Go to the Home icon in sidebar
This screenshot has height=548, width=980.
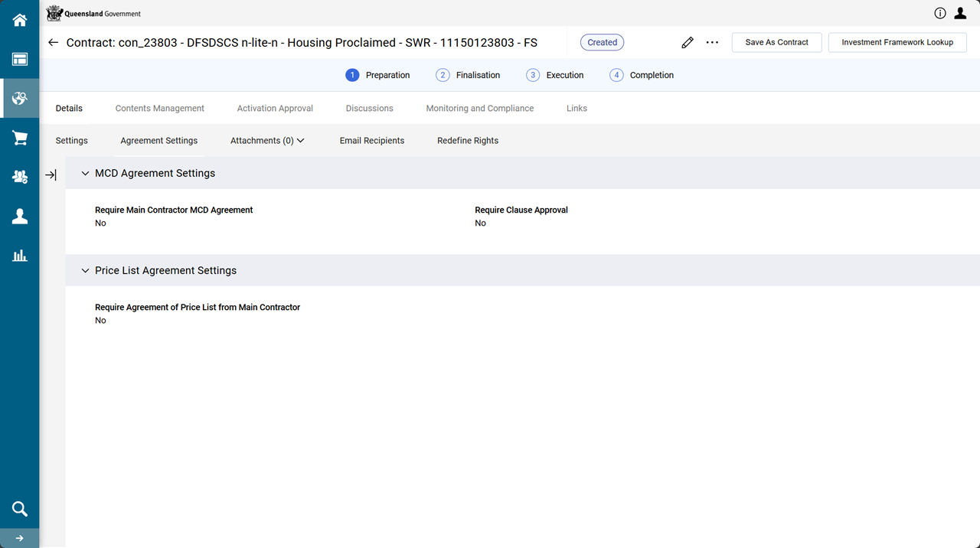coord(19,21)
